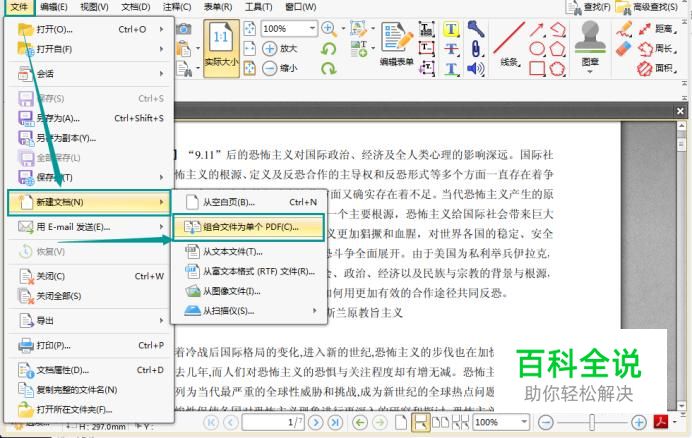Choose 打印(P)... menu entry

click(88, 345)
